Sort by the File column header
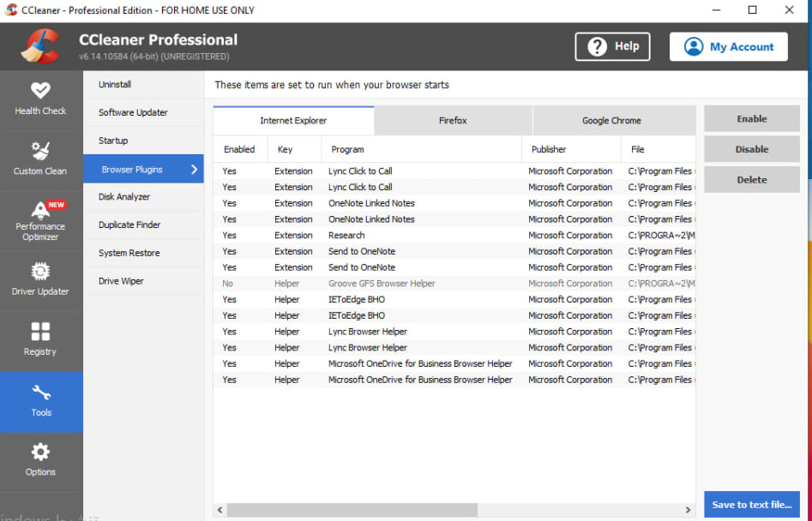The height and width of the screenshot is (521, 812). tap(659, 149)
